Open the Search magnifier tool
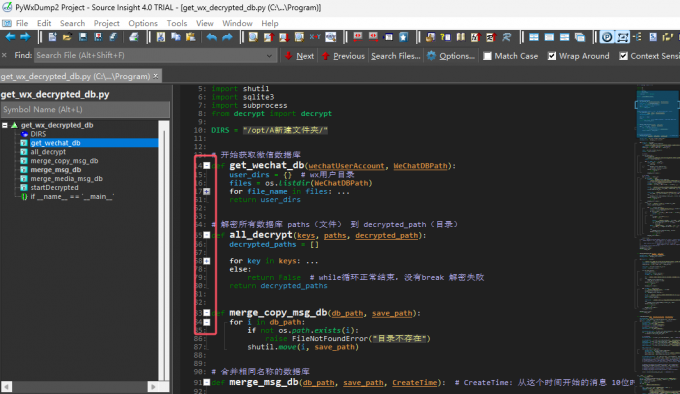The width and height of the screenshot is (680, 394). [x=253, y=37]
